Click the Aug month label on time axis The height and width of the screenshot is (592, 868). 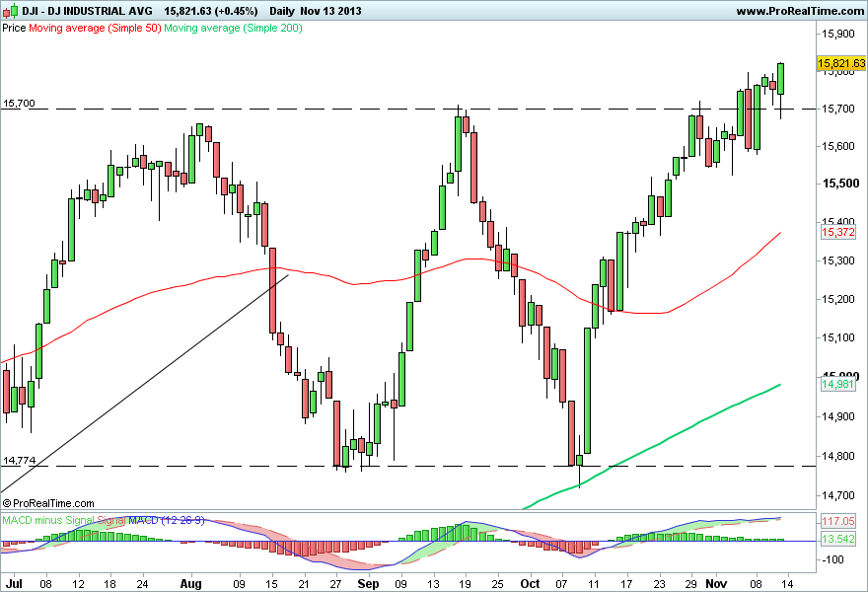click(191, 584)
